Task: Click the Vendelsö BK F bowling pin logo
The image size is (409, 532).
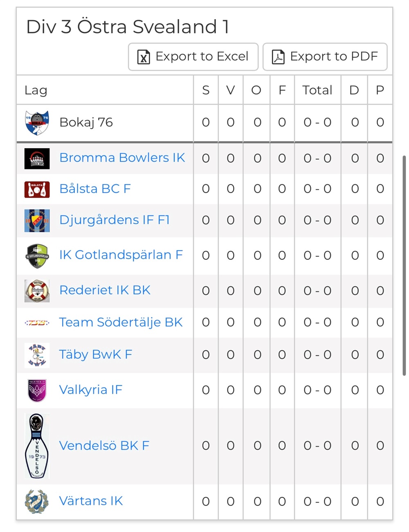Action: click(37, 446)
